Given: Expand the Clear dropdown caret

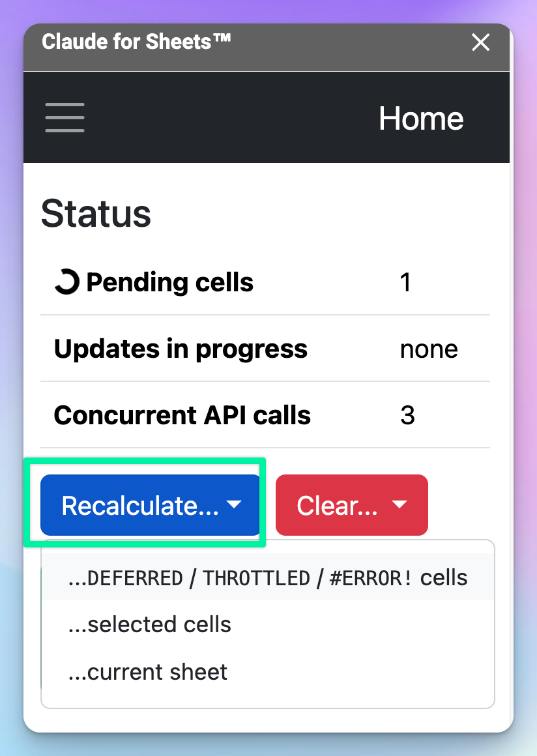Looking at the screenshot, I should pyautogui.click(x=399, y=505).
